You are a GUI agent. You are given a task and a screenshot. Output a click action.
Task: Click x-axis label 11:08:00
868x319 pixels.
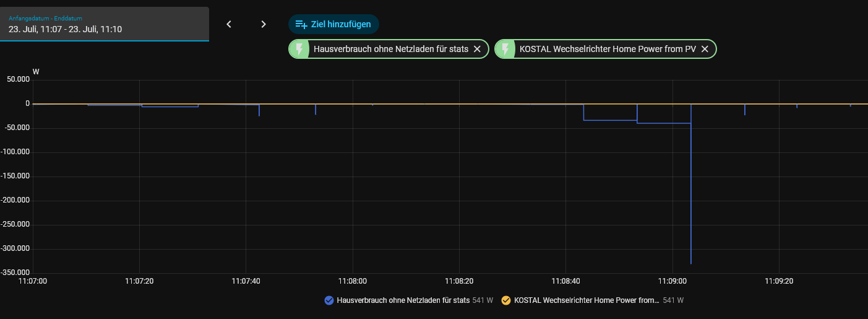pos(353,281)
